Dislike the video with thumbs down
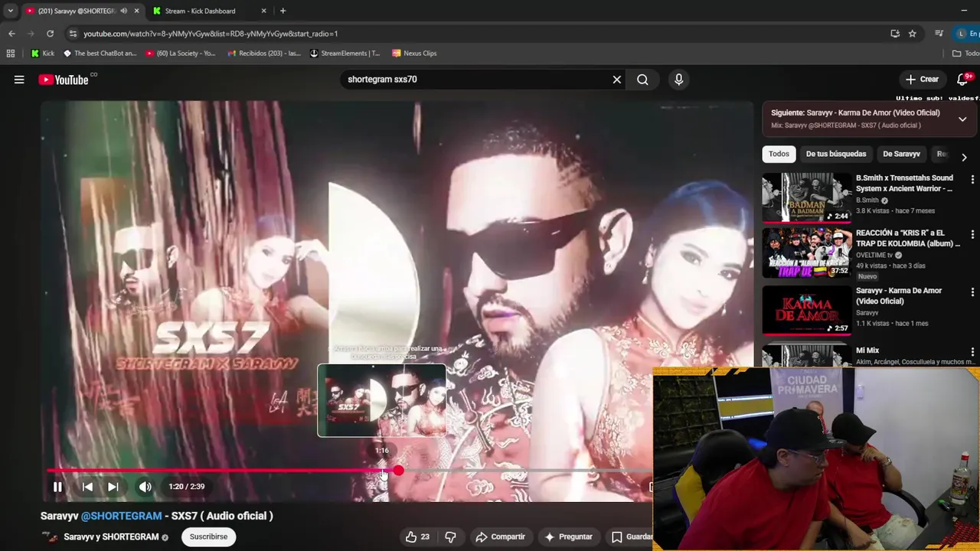The height and width of the screenshot is (551, 980). point(450,536)
